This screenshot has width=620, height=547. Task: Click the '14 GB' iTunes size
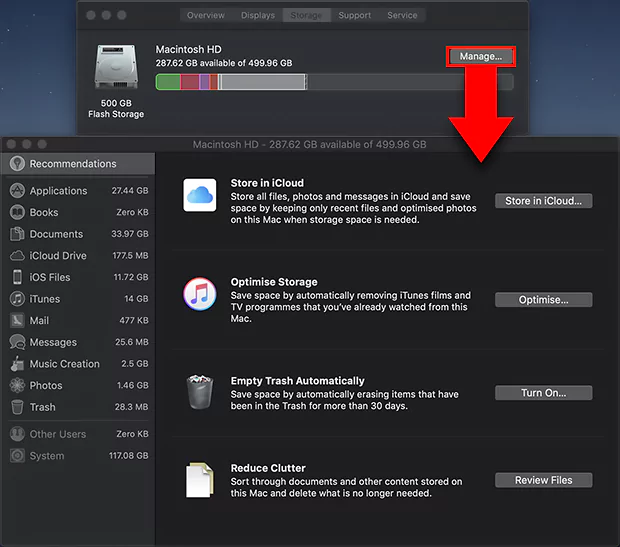coord(136,299)
